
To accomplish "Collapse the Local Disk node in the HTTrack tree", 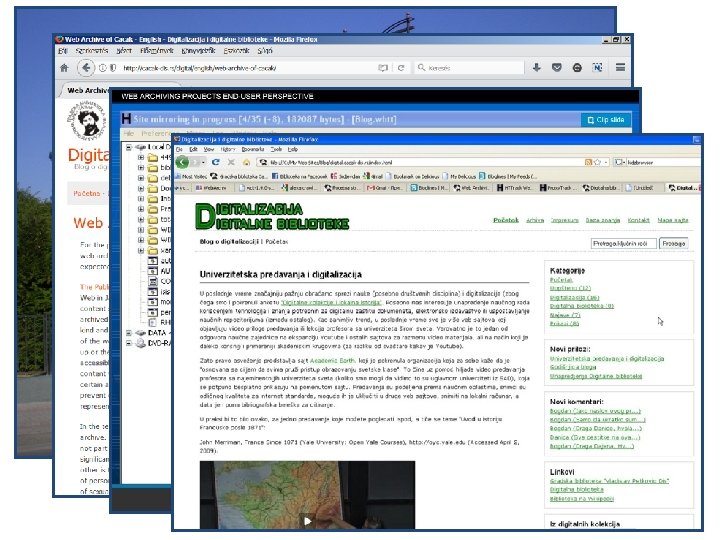I will click(x=129, y=147).
